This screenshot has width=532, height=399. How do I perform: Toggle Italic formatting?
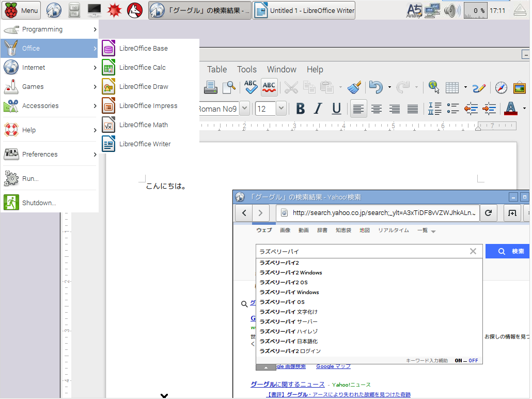(x=318, y=109)
